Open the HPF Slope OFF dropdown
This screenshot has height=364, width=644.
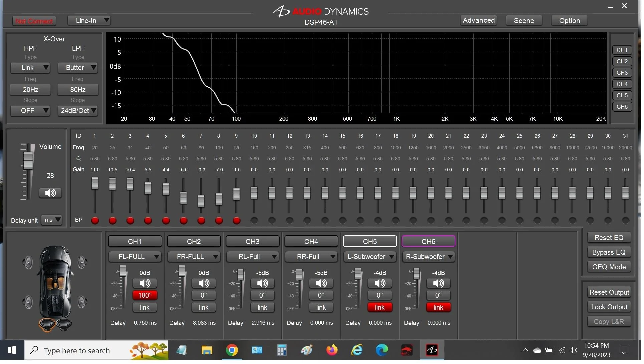(x=30, y=111)
